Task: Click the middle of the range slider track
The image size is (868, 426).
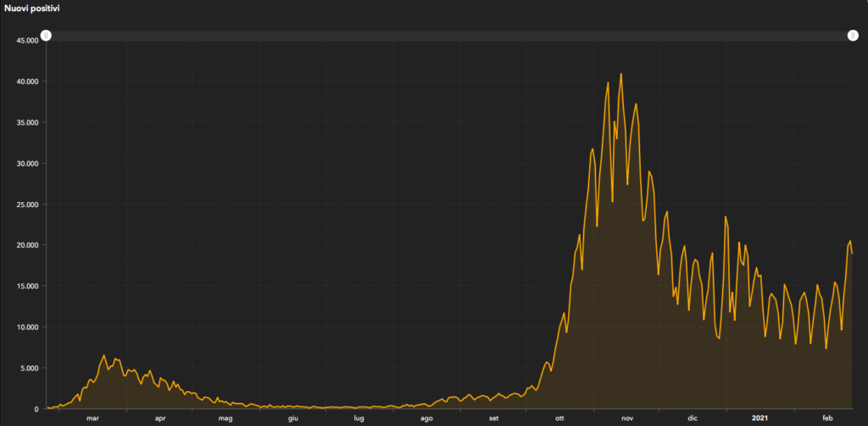Action: [x=449, y=36]
